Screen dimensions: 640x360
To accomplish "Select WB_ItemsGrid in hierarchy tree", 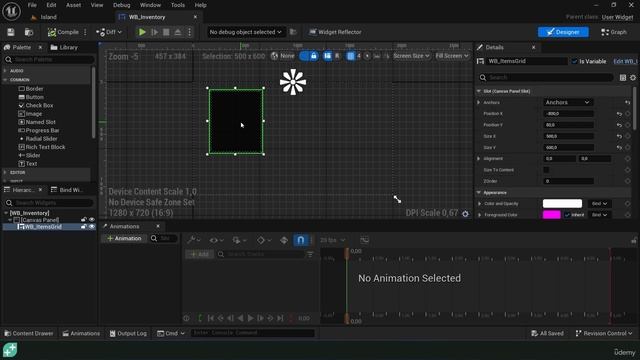I will pos(40,227).
